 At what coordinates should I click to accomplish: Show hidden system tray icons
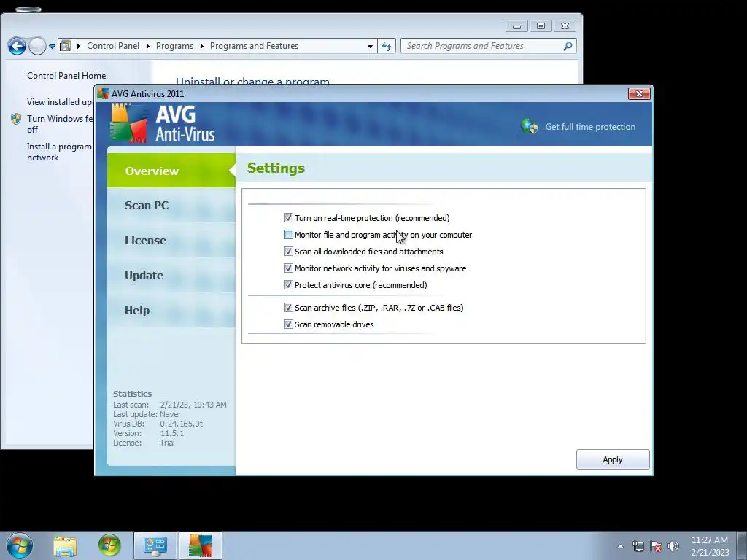[x=620, y=546]
